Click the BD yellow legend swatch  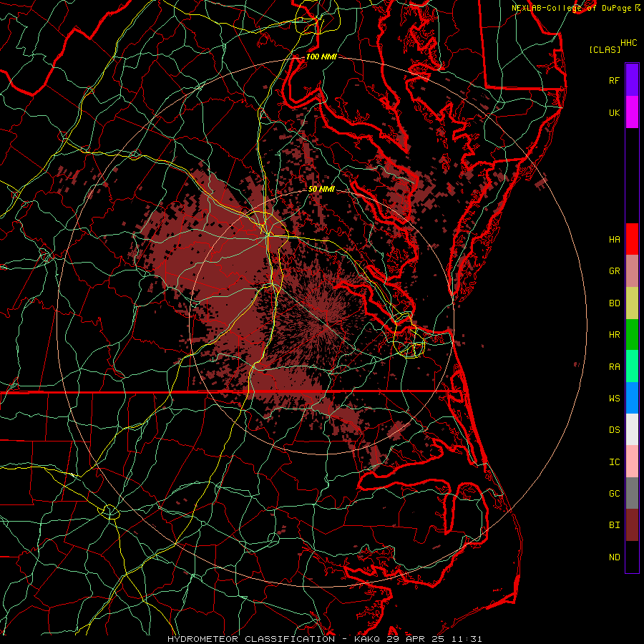point(632,303)
